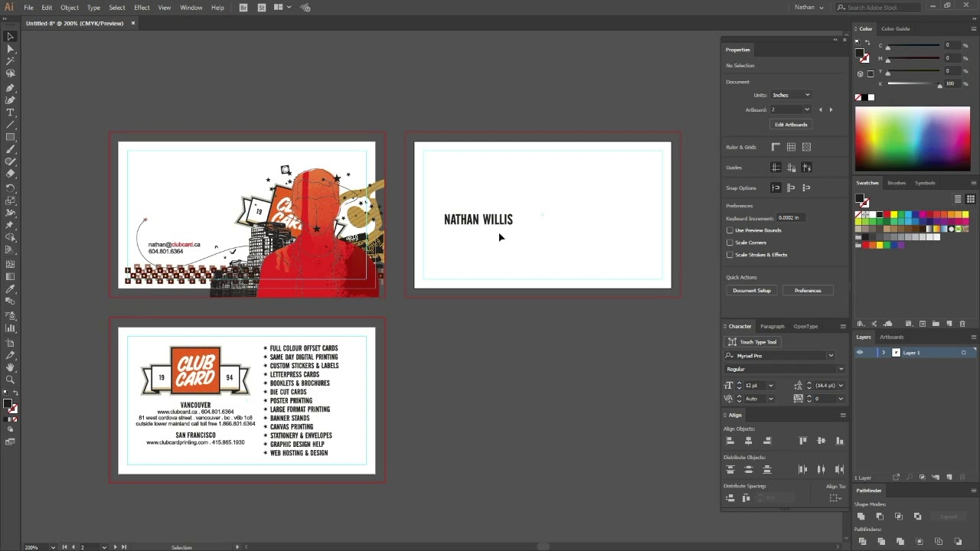Toggle show grid icon
980x551 pixels.
click(791, 147)
